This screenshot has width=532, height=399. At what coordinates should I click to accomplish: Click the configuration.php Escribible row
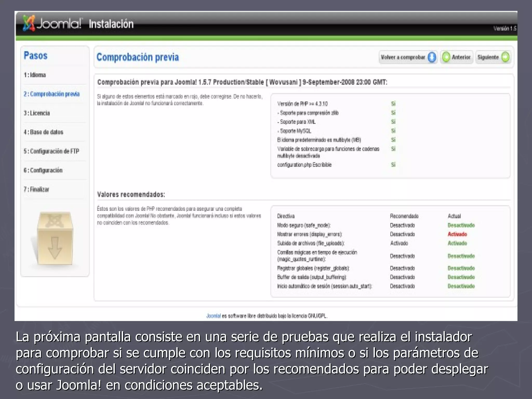click(x=336, y=165)
